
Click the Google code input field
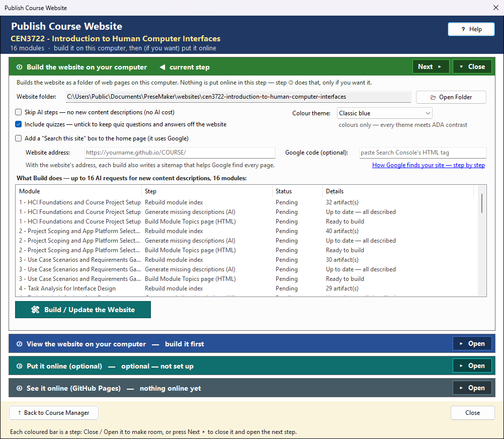point(423,153)
